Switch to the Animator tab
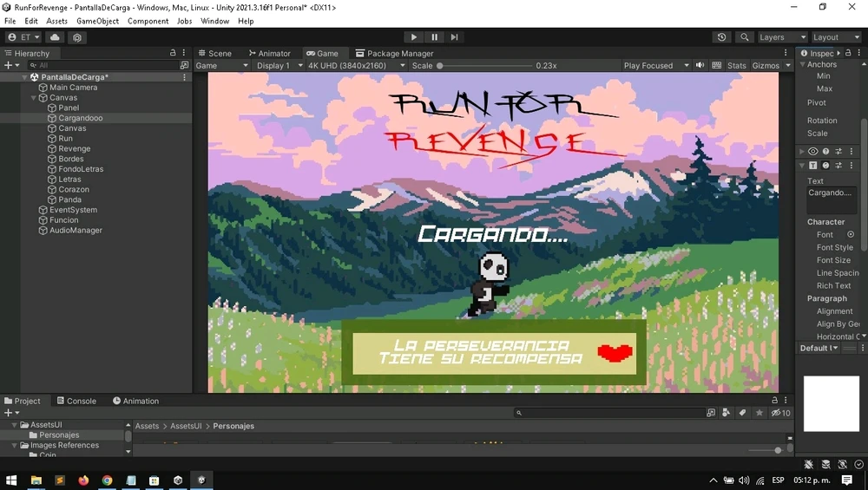The image size is (868, 490). tap(270, 53)
